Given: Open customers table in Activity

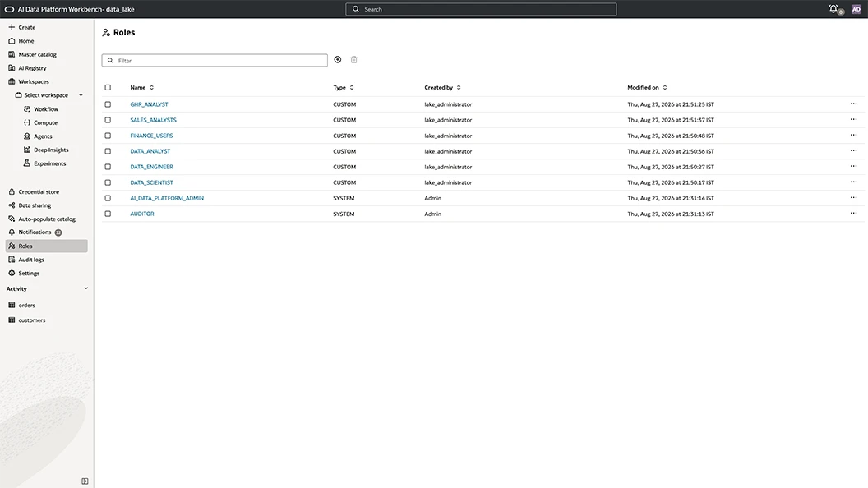Looking at the screenshot, I should pos(27,320).
